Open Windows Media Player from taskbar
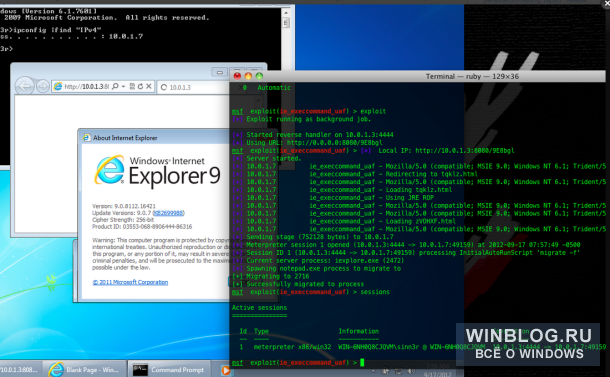This screenshot has height=377, width=610. click(226, 370)
